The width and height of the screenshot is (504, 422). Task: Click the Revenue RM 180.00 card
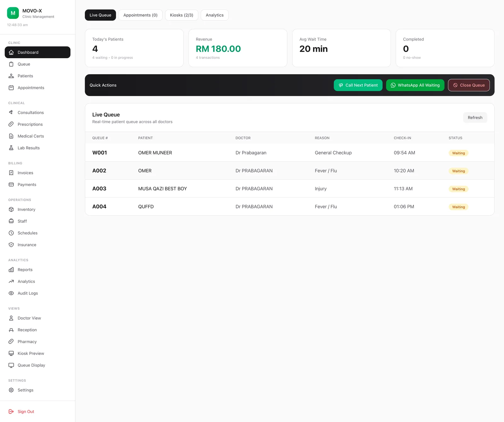[238, 48]
